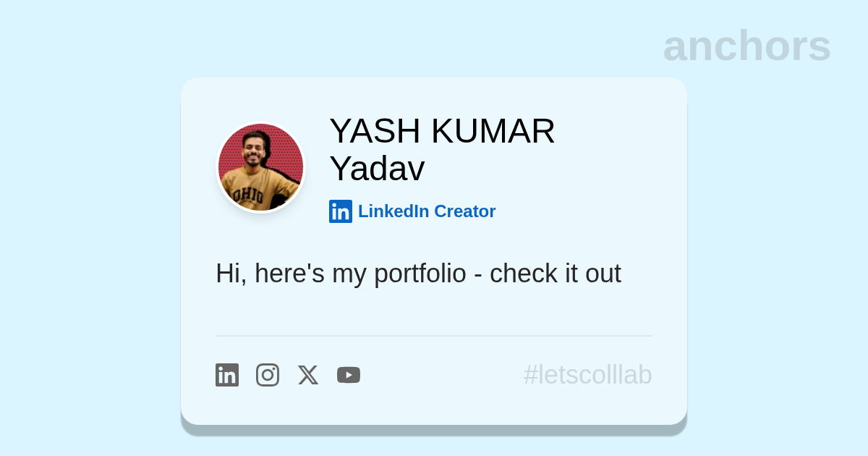
Task: Click the horizontal divider line in card
Action: [434, 336]
